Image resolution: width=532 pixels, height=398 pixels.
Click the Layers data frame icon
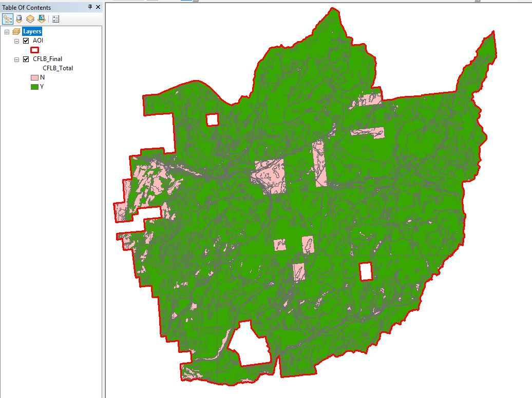tap(16, 31)
